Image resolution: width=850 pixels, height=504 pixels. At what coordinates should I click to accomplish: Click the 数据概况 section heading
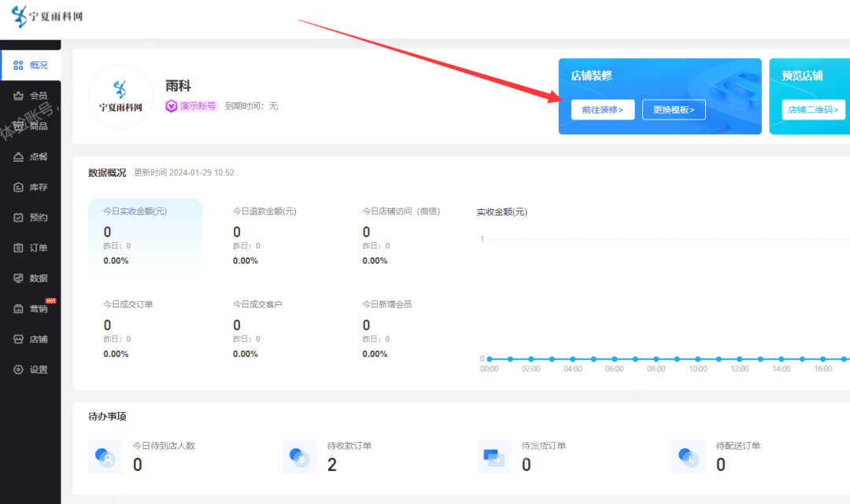(107, 173)
